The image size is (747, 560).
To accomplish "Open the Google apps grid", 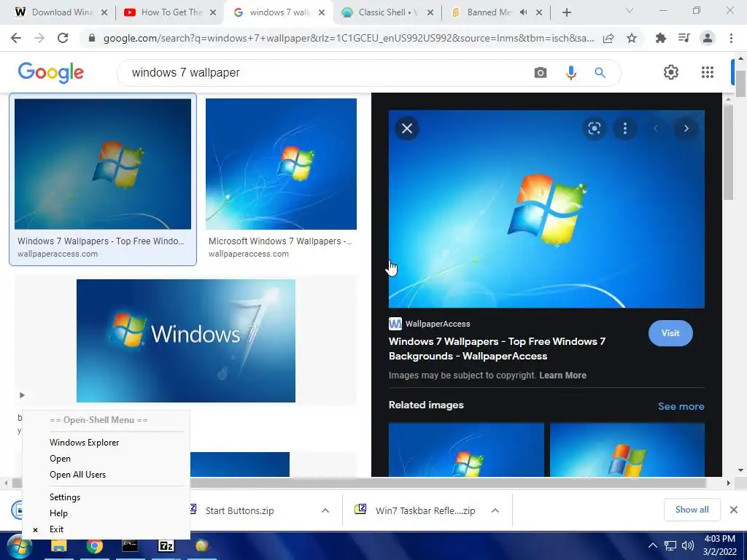I will [708, 72].
